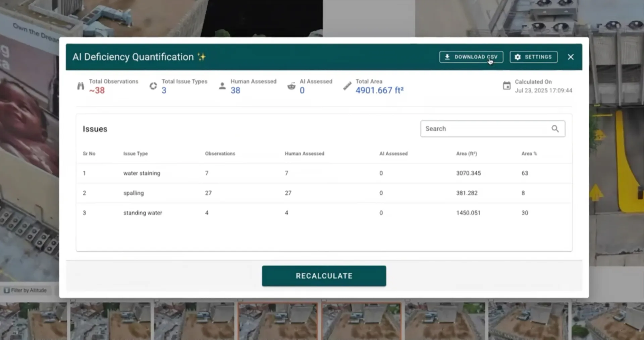Close the AI Deficiency Quantification dialog
This screenshot has height=340, width=644.
coord(571,57)
